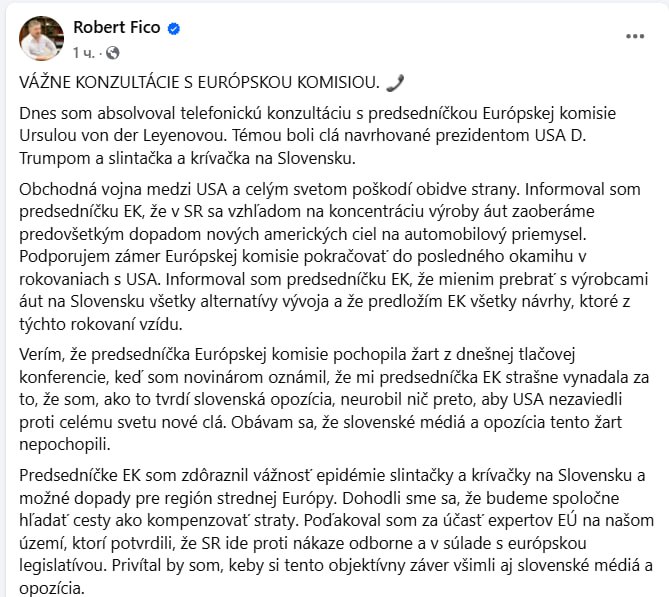Click the globe public audience icon
Image resolution: width=669 pixels, height=597 pixels.
point(111,52)
